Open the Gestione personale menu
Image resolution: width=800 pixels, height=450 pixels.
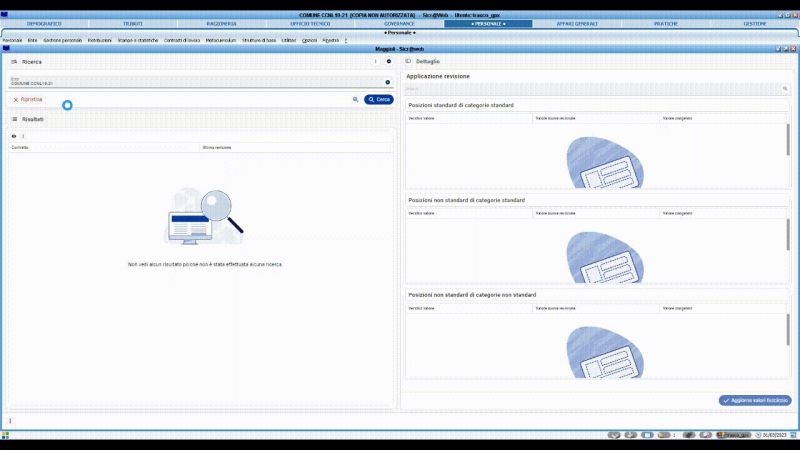[62, 40]
